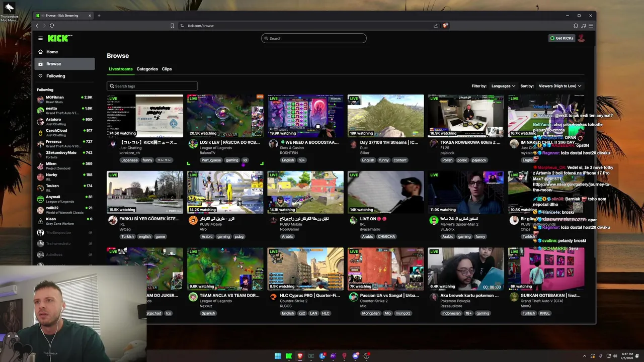Go back with browser back arrow
Viewport: 644px width, 362px height.
pos(37,26)
